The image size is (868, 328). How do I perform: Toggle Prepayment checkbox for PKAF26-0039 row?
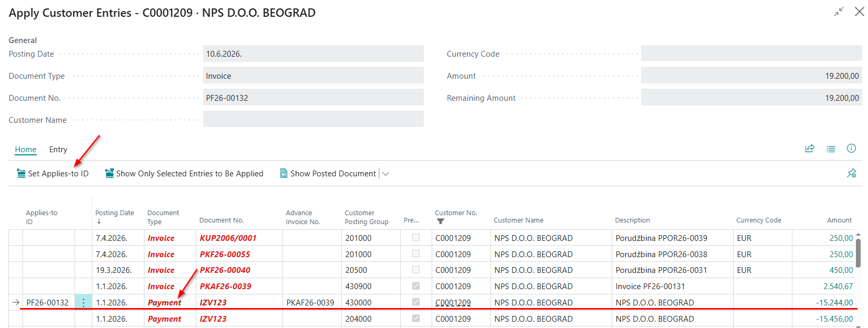tap(416, 286)
